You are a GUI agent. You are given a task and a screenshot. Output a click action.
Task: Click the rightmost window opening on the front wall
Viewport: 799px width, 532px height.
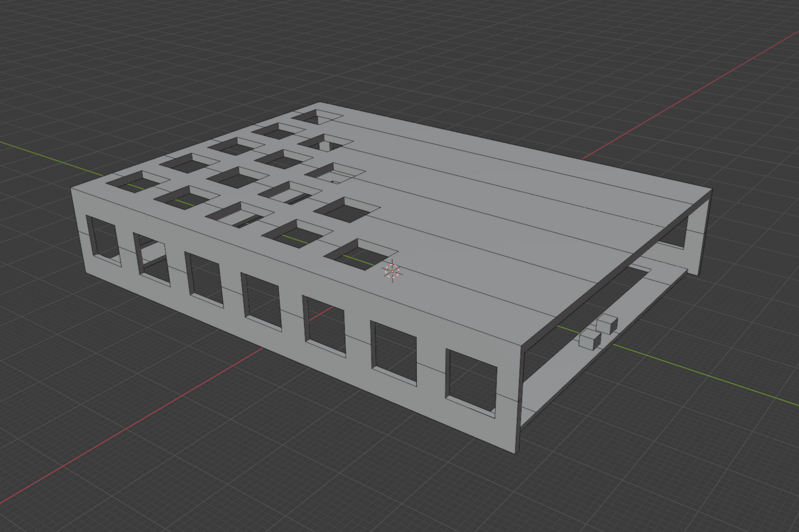(x=471, y=383)
